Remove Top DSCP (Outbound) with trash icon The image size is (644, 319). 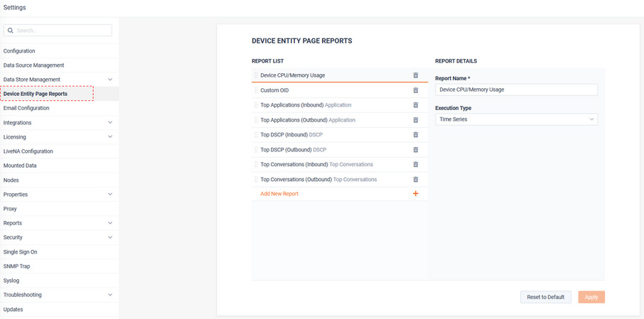click(415, 150)
